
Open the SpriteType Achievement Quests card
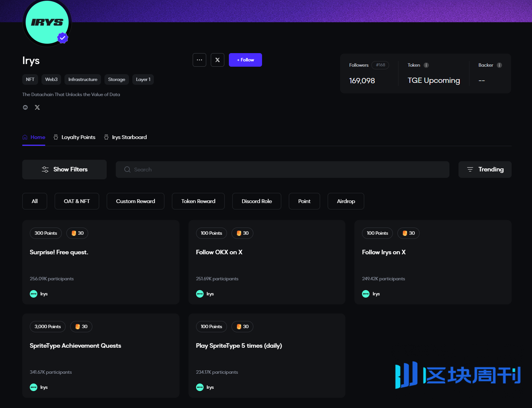[x=101, y=356]
